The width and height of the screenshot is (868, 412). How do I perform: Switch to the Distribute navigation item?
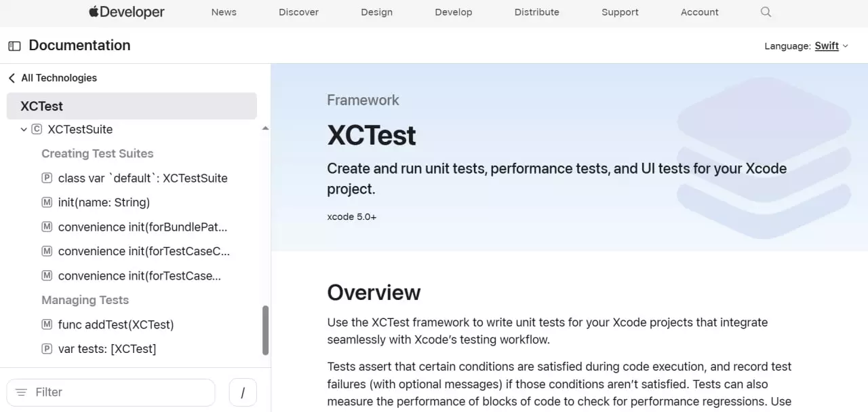536,12
